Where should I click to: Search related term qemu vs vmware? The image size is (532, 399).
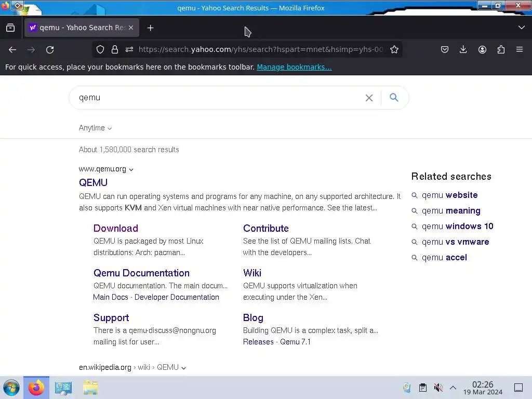point(455,242)
